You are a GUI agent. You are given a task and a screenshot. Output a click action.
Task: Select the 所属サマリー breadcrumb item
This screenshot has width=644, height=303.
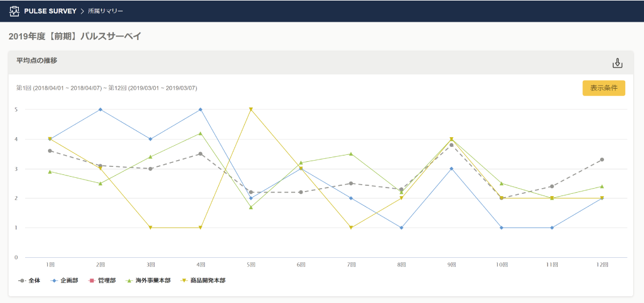(106, 11)
